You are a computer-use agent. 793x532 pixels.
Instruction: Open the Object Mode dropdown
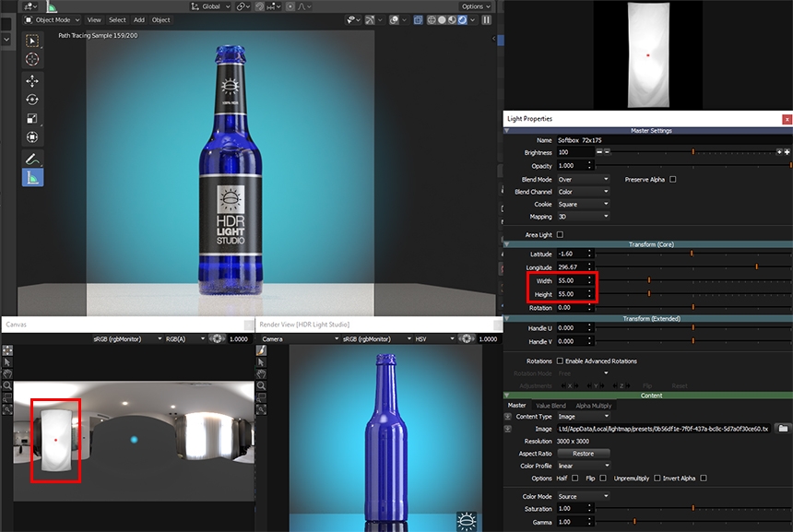52,19
